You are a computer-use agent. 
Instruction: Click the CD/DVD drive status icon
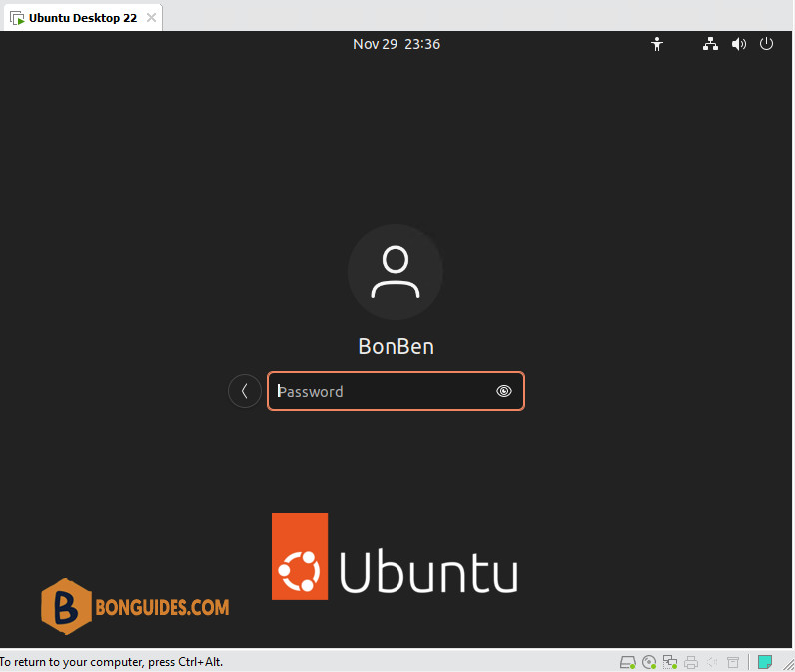click(x=649, y=662)
